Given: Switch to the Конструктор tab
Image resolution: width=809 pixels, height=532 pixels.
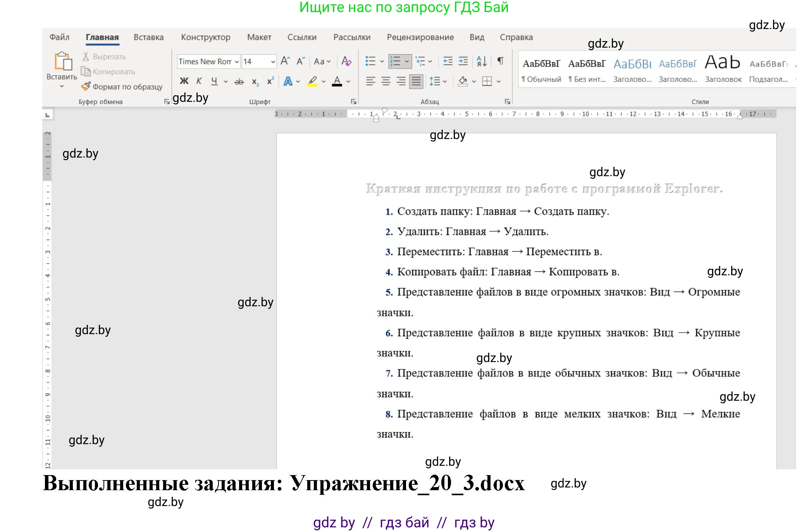Looking at the screenshot, I should pos(206,37).
